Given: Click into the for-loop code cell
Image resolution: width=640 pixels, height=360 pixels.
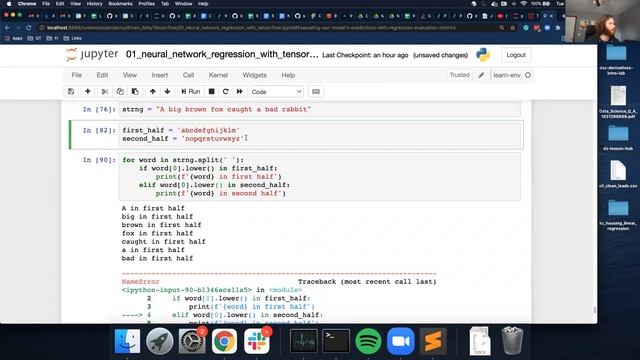Looking at the screenshot, I should [x=320, y=177].
